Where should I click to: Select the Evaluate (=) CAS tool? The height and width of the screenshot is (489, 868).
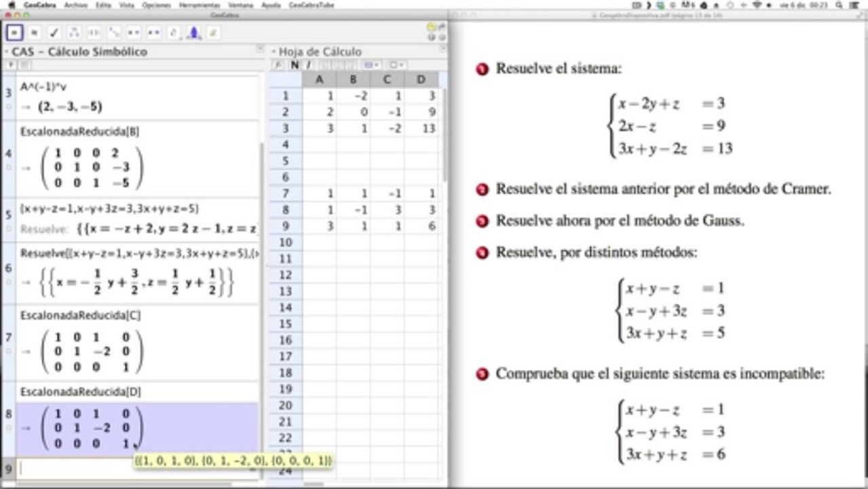pos(15,33)
